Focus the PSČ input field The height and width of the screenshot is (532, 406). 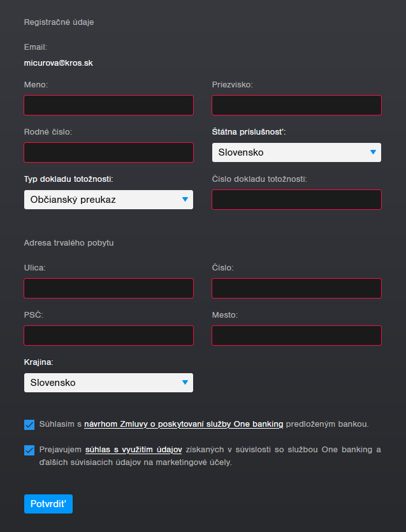(x=108, y=336)
